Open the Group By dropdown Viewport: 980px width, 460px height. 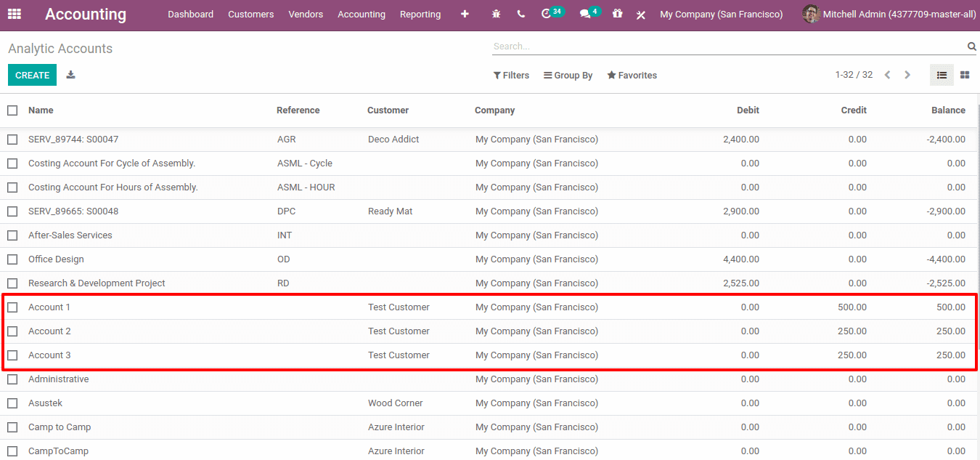(x=568, y=76)
